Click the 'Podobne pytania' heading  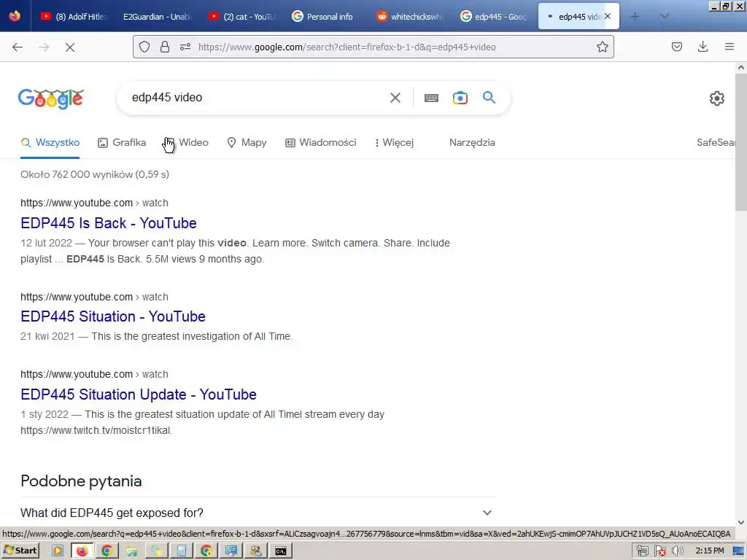pyautogui.click(x=81, y=481)
